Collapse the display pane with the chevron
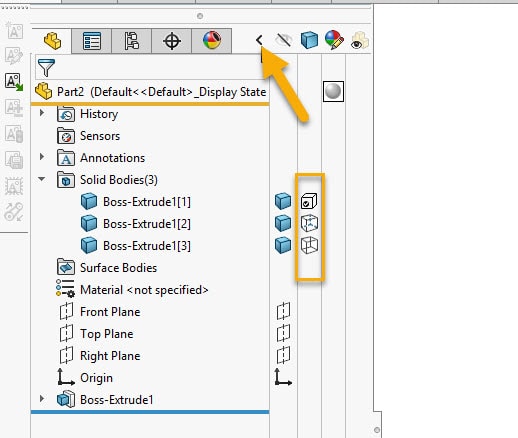This screenshot has width=518, height=438. click(259, 40)
